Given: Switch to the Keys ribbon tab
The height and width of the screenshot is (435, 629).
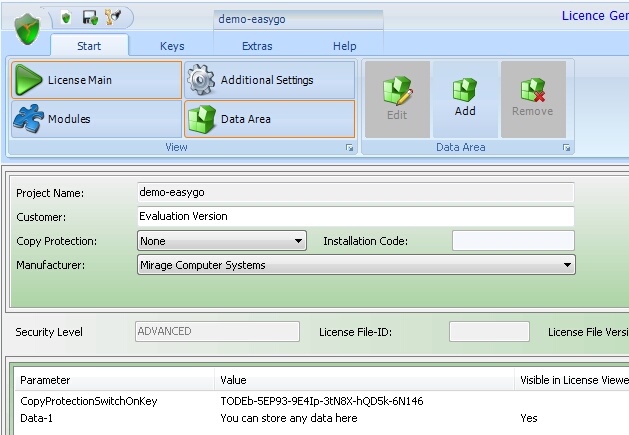Looking at the screenshot, I should [x=172, y=46].
